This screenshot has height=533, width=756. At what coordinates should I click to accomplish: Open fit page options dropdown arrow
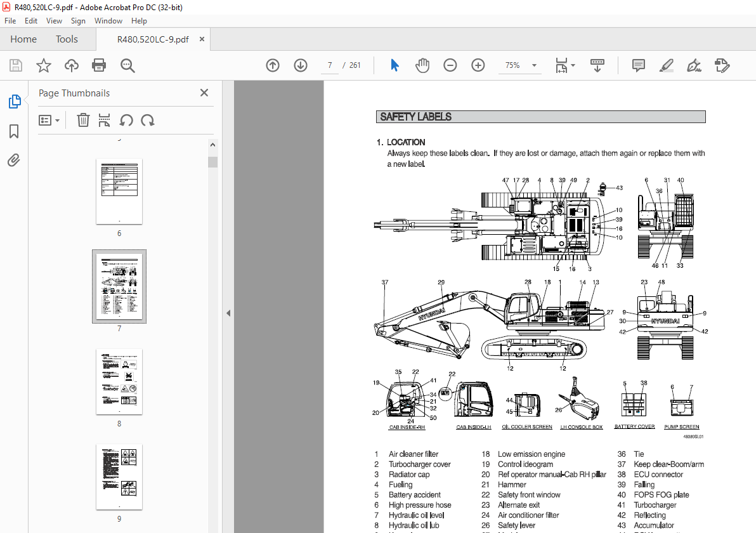[573, 65]
